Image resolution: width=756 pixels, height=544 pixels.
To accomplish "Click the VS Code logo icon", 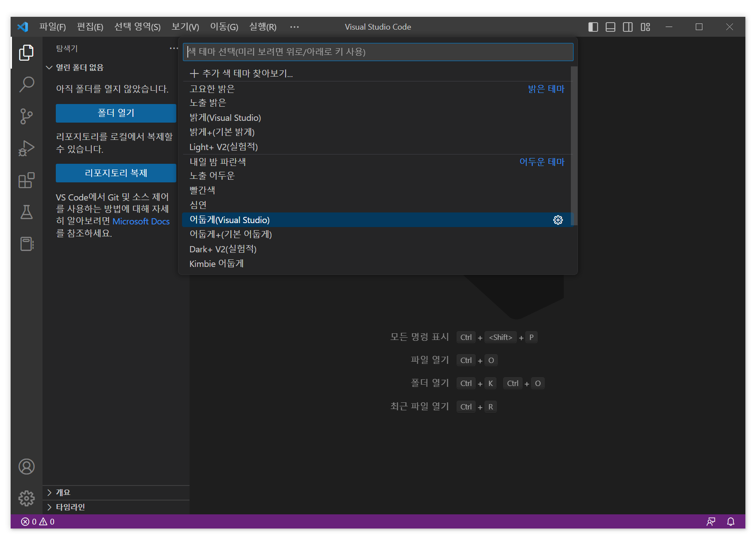I will 23,27.
